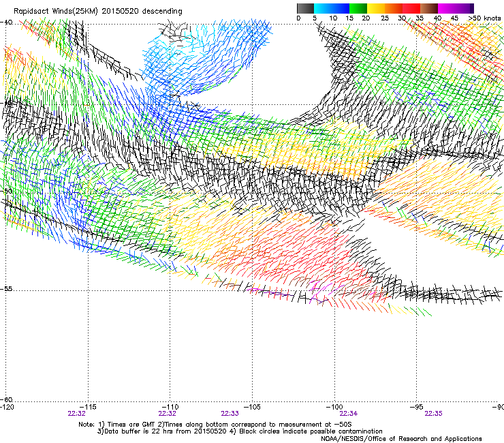Click the -120 longitude axis label
The width and height of the screenshot is (504, 443).
tap(7, 407)
